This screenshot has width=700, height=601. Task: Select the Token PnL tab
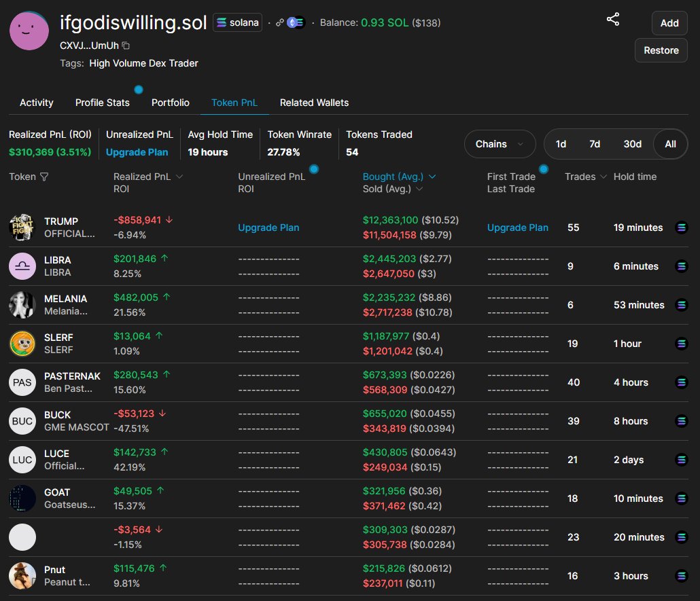(234, 103)
